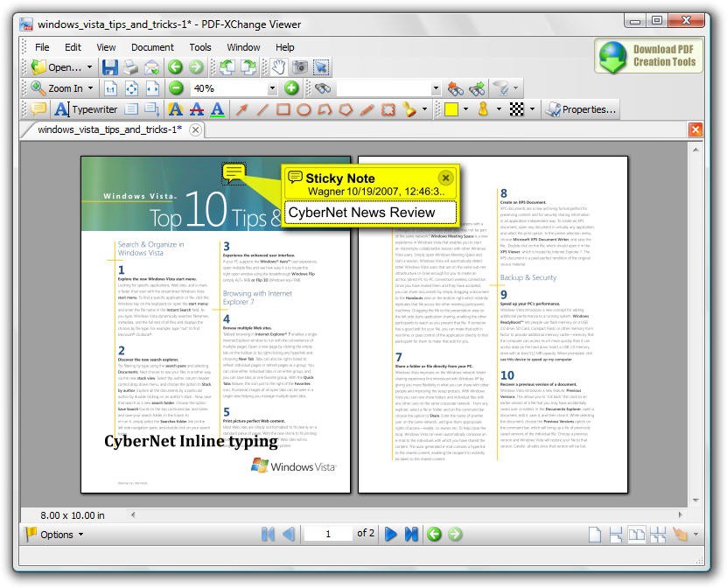Open the zoom percentage dropdown
Screen dimensions: 727x588
pos(271,87)
